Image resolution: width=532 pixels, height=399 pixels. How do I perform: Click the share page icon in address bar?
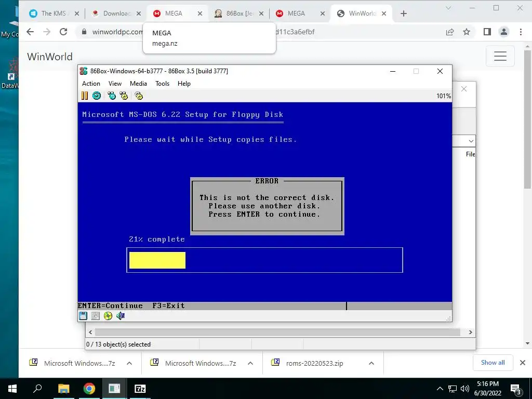(x=450, y=32)
